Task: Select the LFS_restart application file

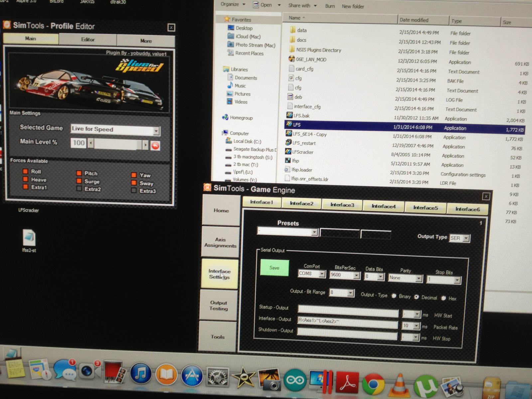Action: [304, 143]
